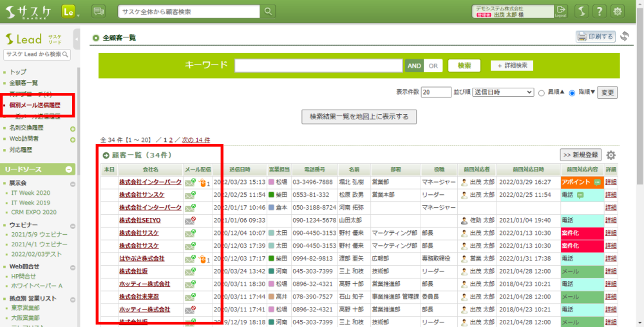Screen dimensions: 644x327
Task: Open the settings gear in top header
Action: point(618,11)
